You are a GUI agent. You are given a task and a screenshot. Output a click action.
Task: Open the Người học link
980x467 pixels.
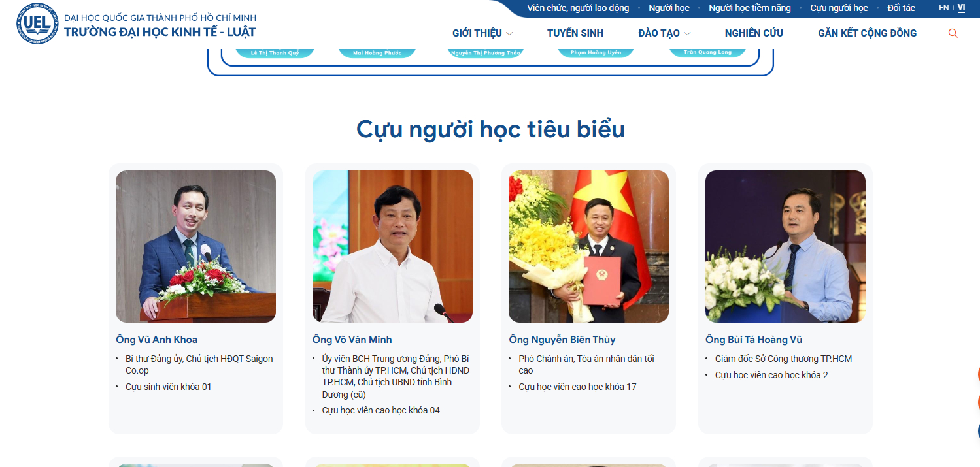point(669,8)
